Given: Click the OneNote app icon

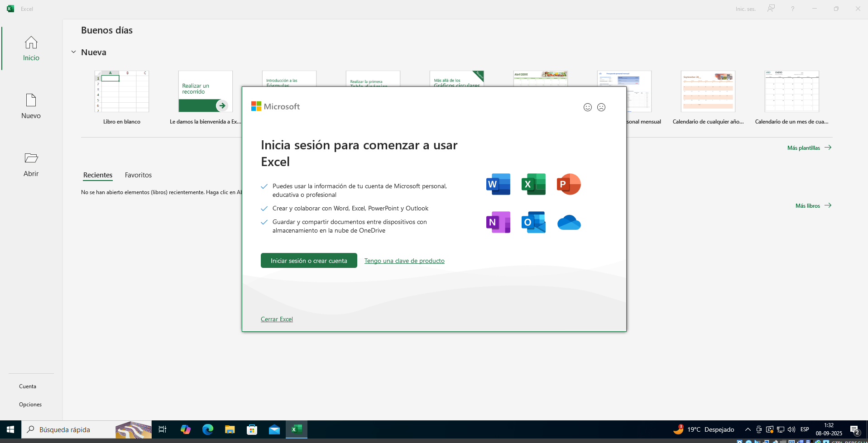Looking at the screenshot, I should [498, 222].
